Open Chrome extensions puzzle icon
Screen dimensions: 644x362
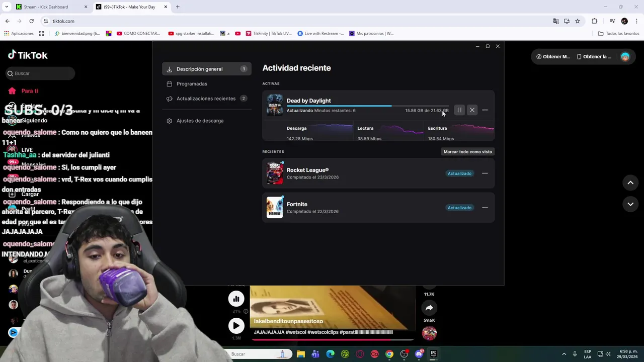tap(595, 21)
